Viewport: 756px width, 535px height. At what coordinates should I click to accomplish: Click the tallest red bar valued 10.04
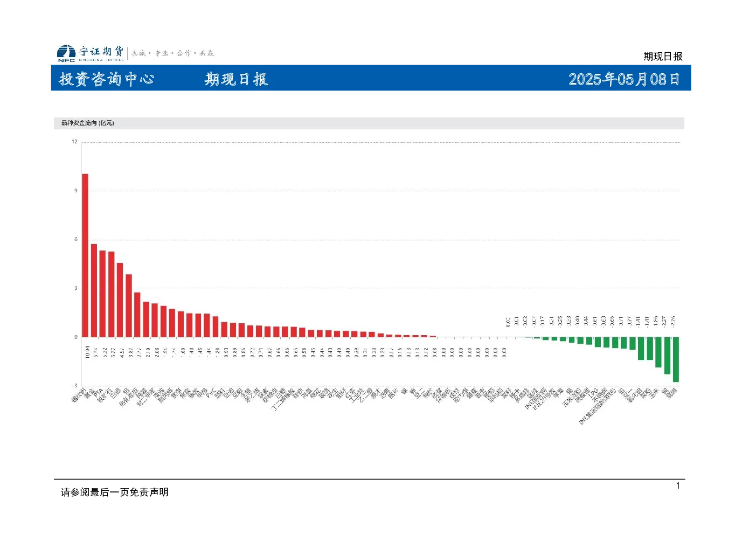85,255
